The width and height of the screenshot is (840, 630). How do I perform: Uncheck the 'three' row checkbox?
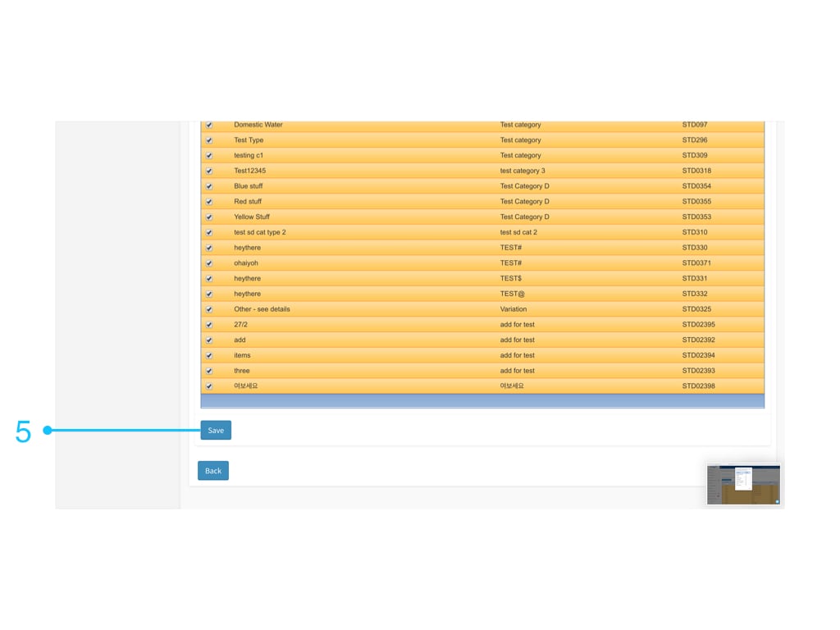click(209, 372)
